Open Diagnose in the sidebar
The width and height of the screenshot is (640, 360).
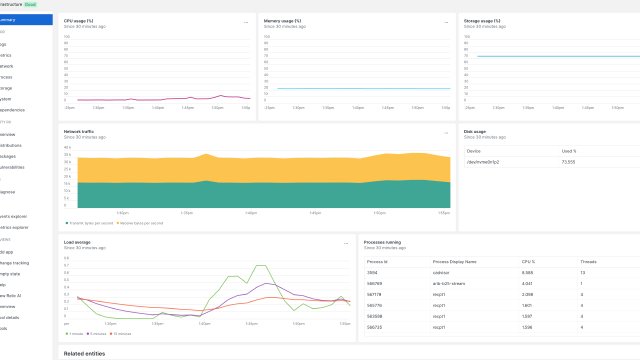tap(8, 192)
